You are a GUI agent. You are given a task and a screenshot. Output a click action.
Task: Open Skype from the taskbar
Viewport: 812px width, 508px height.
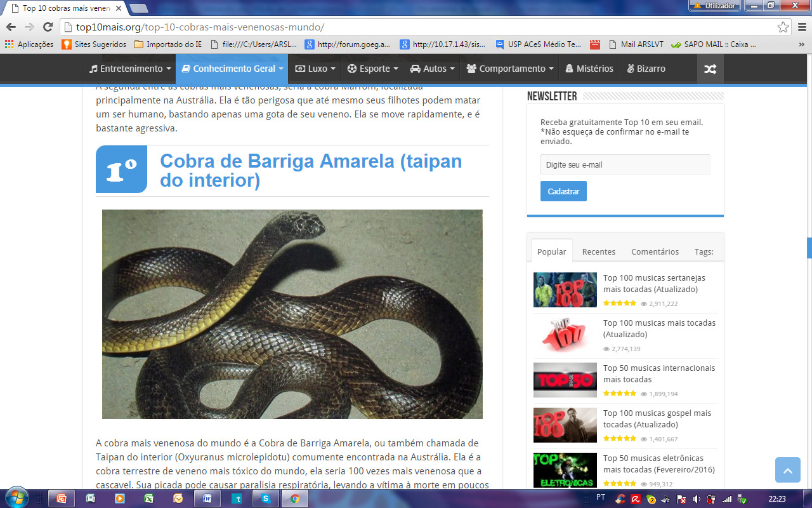point(266,498)
